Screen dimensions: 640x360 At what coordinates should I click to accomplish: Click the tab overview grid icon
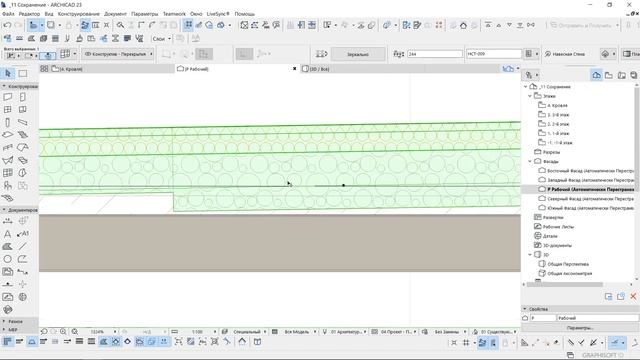[x=44, y=69]
